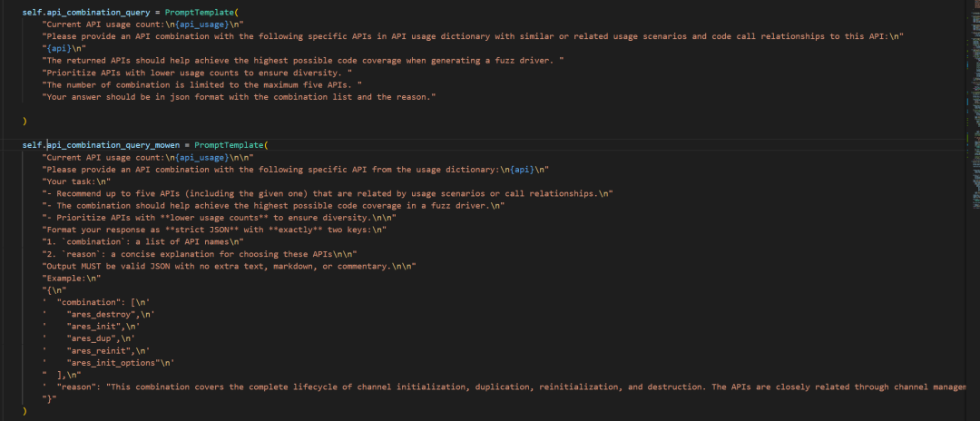Click the "ares_init_options" example entry
The width and height of the screenshot is (980, 421).
click(113, 362)
